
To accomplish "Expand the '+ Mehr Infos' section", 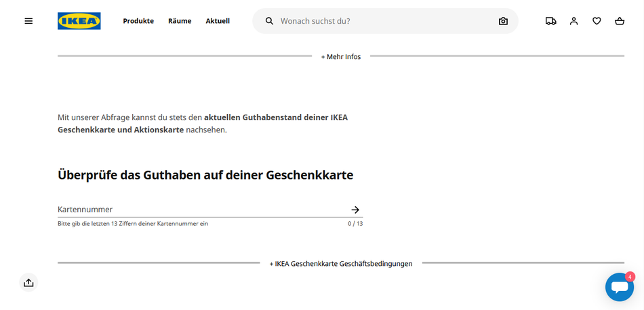I will [341, 57].
